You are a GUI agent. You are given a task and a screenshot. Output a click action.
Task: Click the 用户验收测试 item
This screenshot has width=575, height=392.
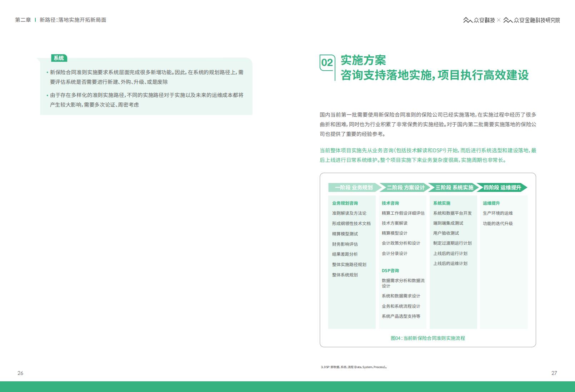coord(446,233)
